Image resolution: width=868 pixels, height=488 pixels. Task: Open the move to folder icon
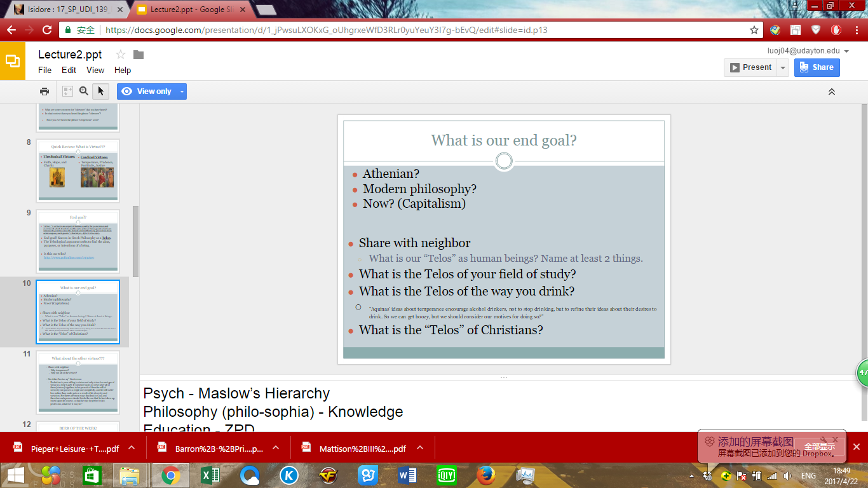point(139,55)
